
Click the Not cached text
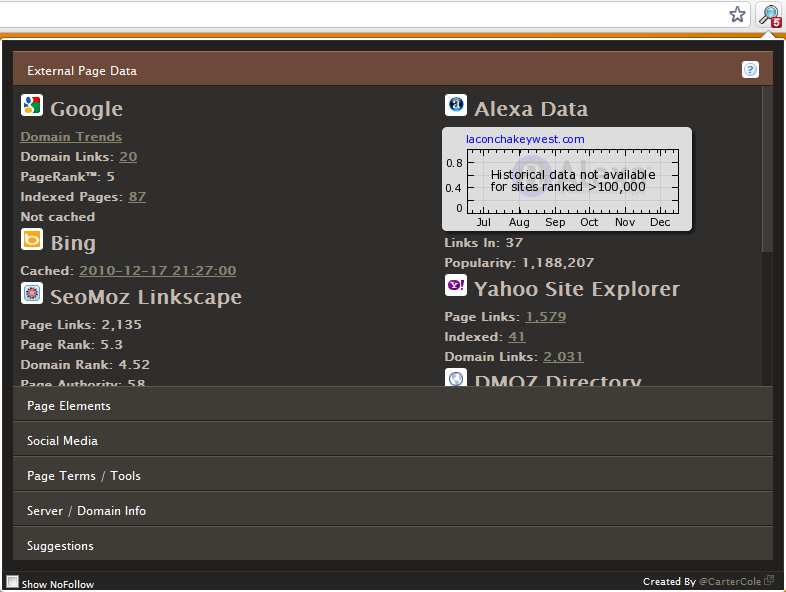pos(58,217)
